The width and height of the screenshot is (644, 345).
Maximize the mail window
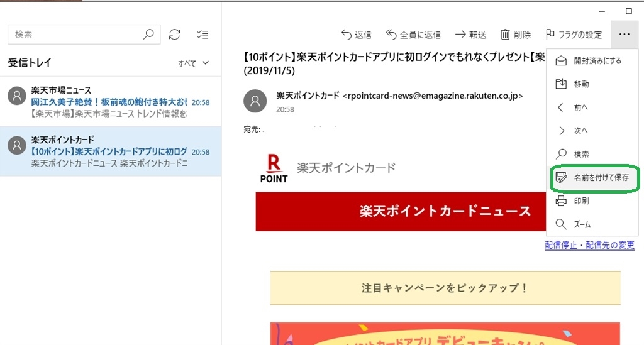pyautogui.click(x=629, y=11)
